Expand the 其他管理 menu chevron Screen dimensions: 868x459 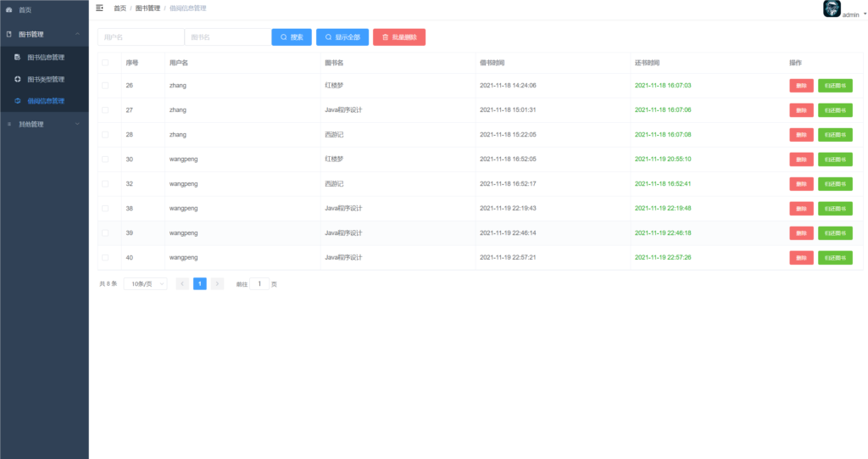click(x=77, y=124)
